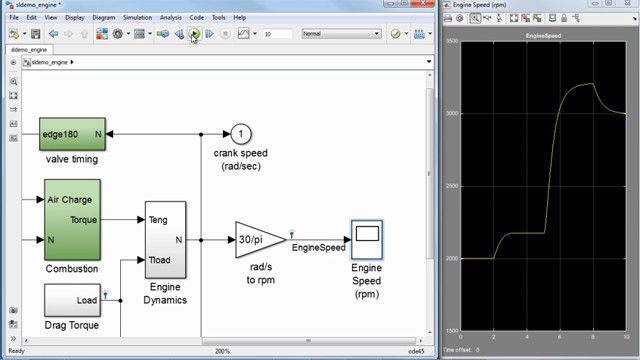Open the Simulation Data Inspector icon
Screen dimensions: 640x360
pyautogui.click(x=243, y=34)
